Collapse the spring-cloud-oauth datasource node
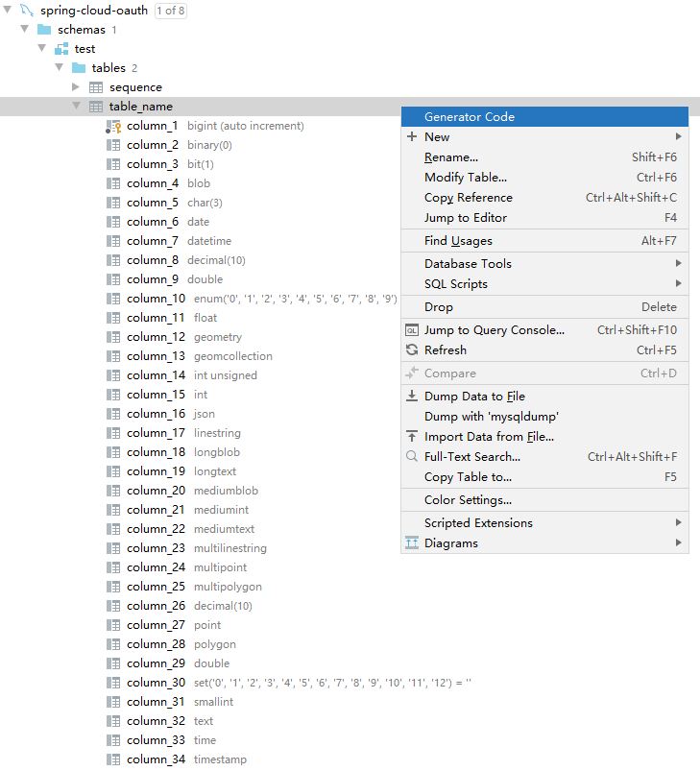This screenshot has width=700, height=771. click(8, 10)
